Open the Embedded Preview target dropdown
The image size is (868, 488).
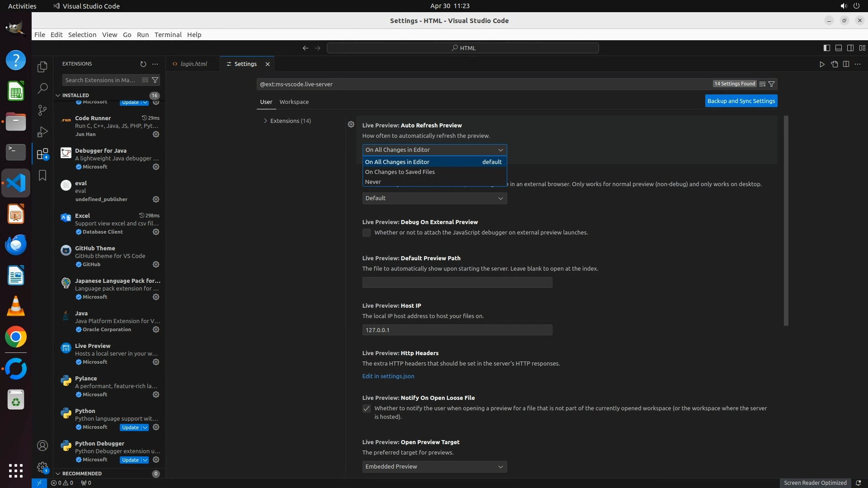tap(434, 466)
